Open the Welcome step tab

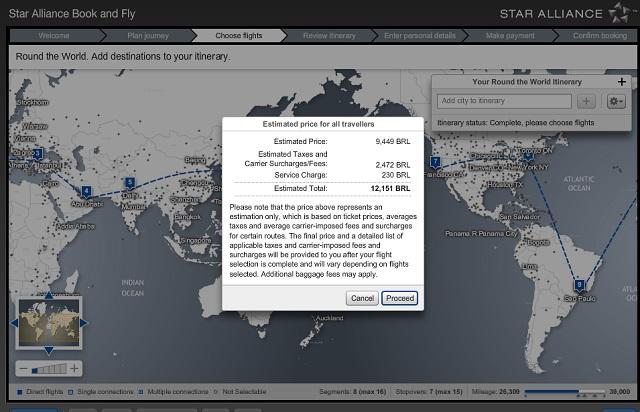tap(54, 36)
